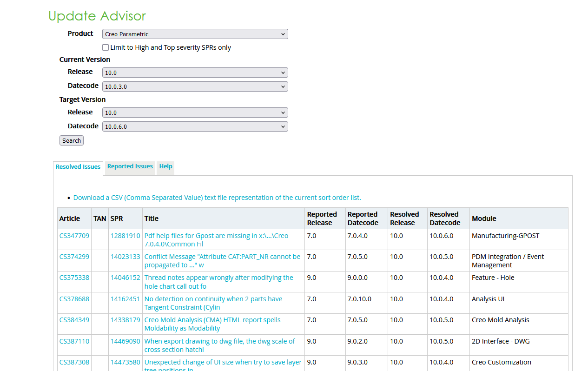Expand Target Version Release dropdown
Viewport: 588px width, 371px height.
195,113
